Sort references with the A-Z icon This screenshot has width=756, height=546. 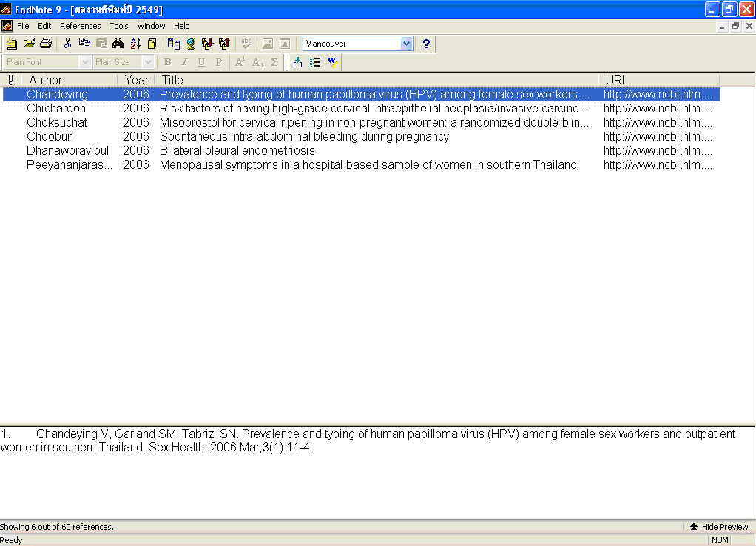tap(135, 44)
